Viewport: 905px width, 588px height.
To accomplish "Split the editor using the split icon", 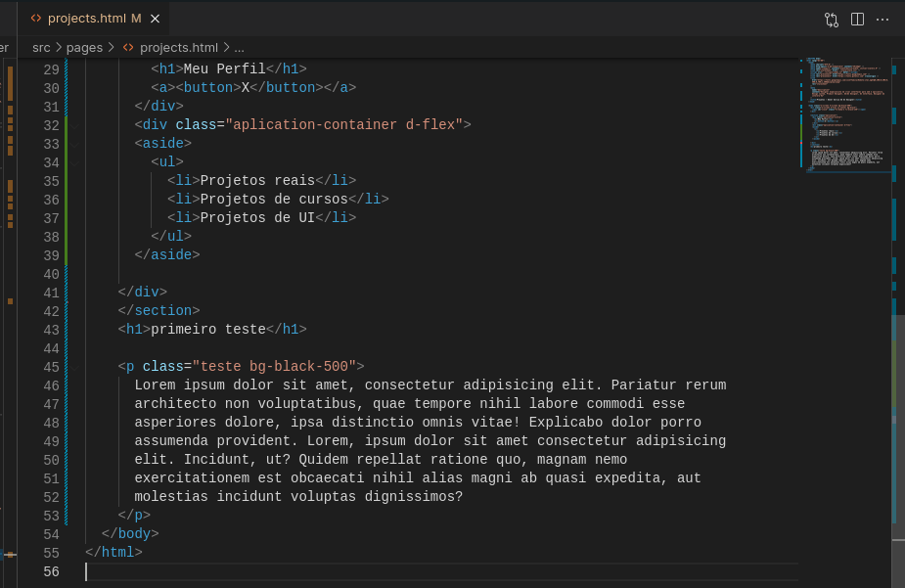I will tap(857, 19).
